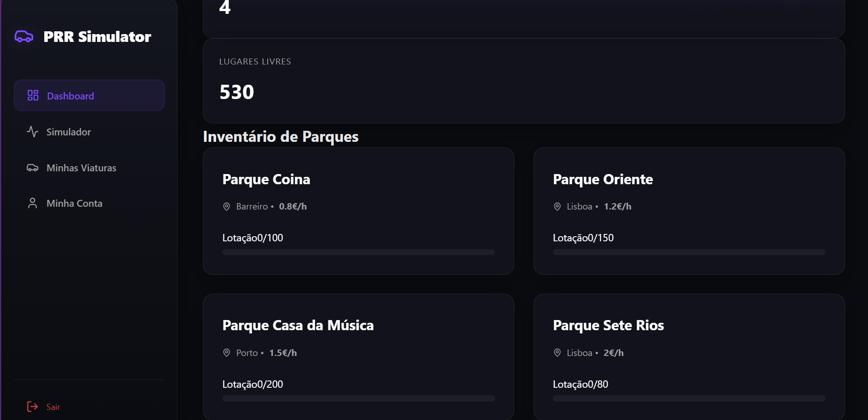The image size is (868, 420).
Task: Click the Sair link to log out
Action: click(53, 407)
